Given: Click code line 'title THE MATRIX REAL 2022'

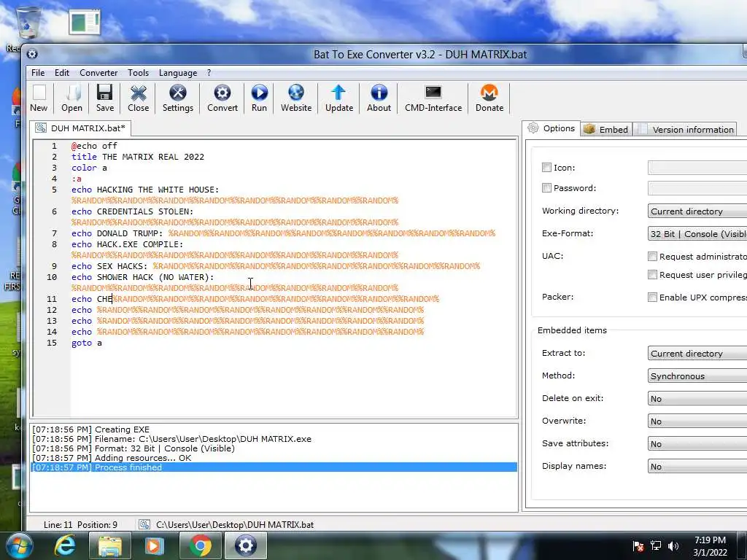Looking at the screenshot, I should [138, 157].
